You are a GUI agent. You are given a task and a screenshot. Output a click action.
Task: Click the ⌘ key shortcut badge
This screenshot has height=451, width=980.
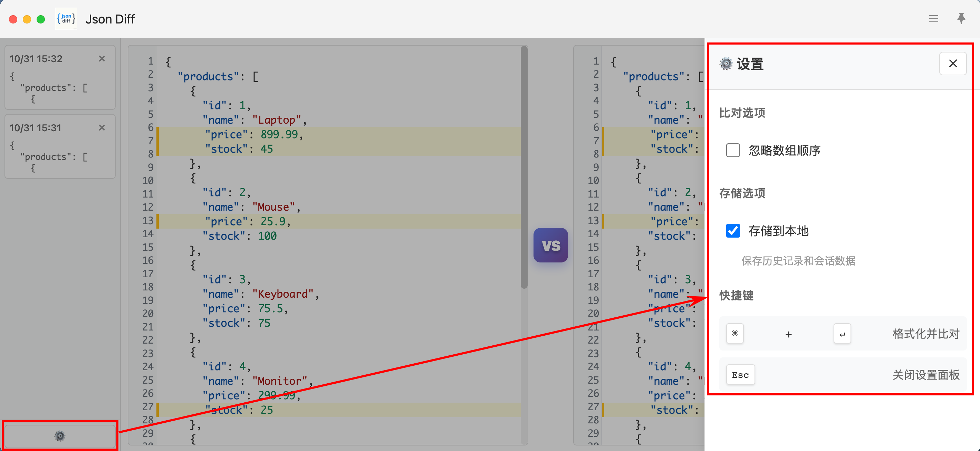click(x=734, y=333)
